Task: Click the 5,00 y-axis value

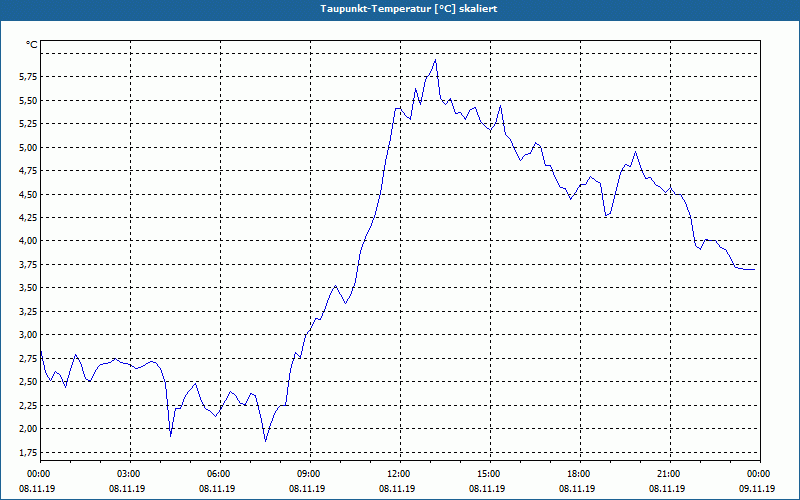Action: point(29,147)
